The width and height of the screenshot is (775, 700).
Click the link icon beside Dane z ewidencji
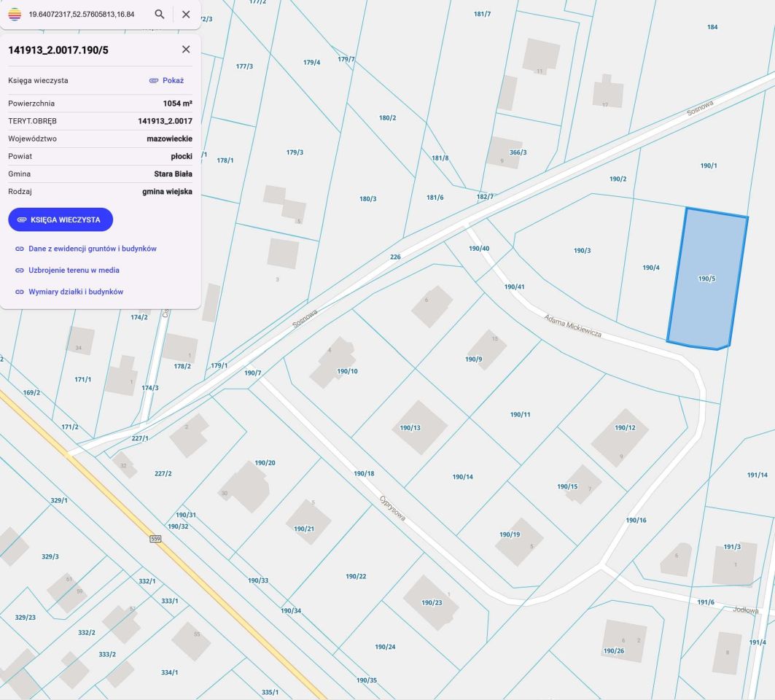coord(19,249)
